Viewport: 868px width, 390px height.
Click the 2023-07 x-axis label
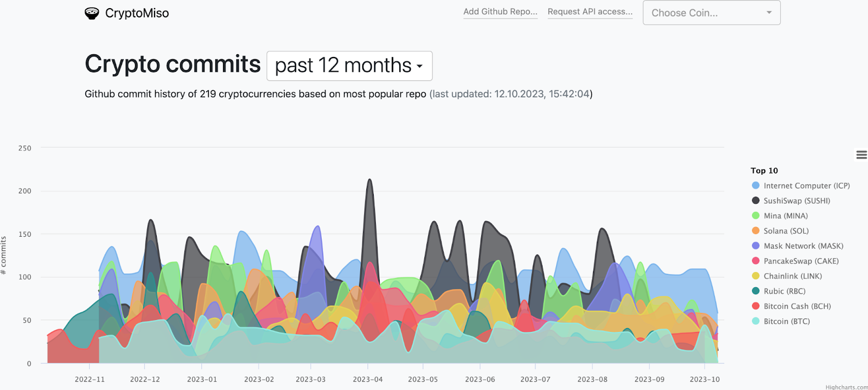tap(535, 379)
